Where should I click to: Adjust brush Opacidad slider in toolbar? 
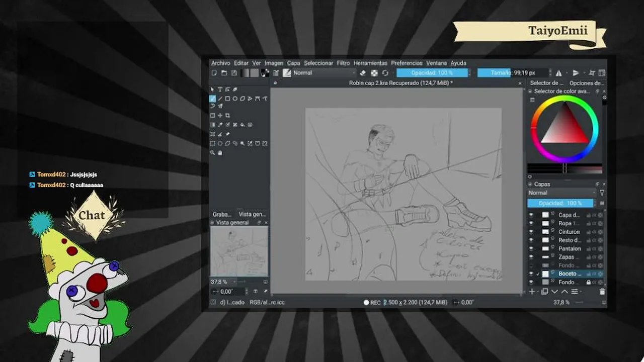[x=432, y=73]
